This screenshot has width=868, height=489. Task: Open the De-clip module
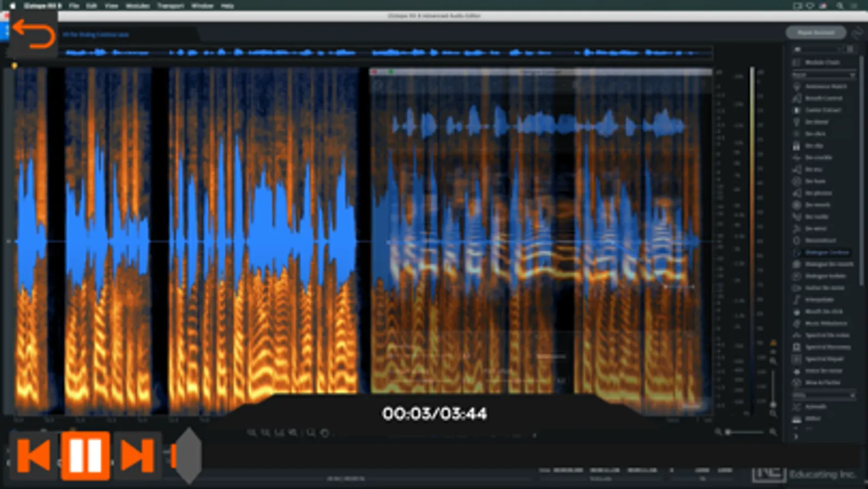(809, 146)
